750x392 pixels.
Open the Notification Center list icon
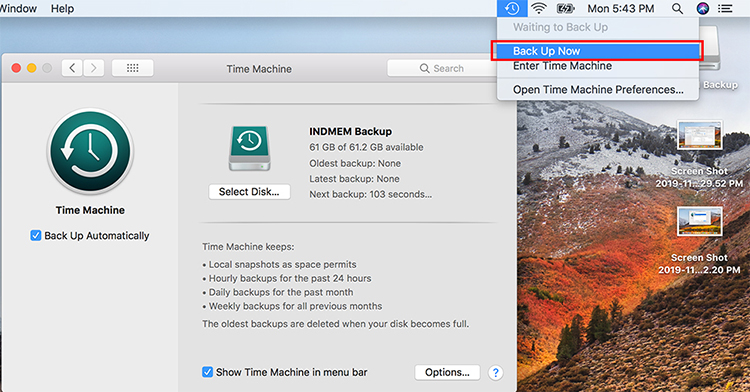[725, 8]
